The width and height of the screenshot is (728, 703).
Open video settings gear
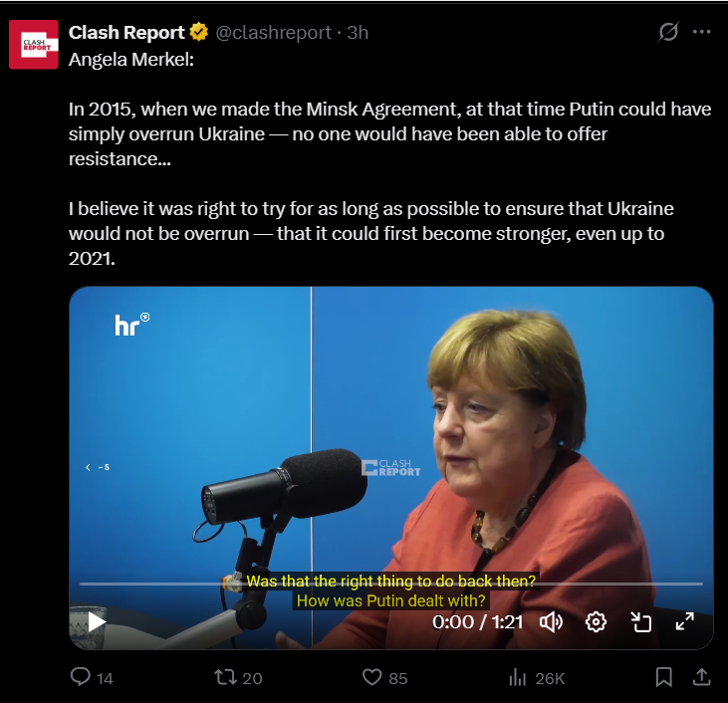(x=596, y=621)
